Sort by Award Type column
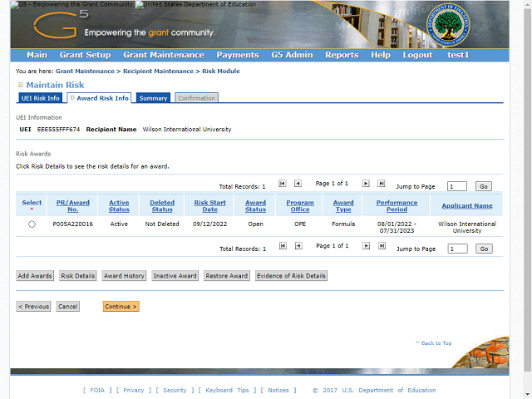The image size is (532, 399). point(343,206)
